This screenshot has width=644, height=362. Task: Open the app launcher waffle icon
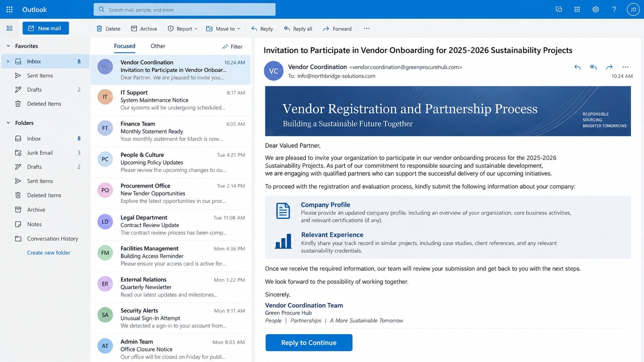click(x=9, y=10)
